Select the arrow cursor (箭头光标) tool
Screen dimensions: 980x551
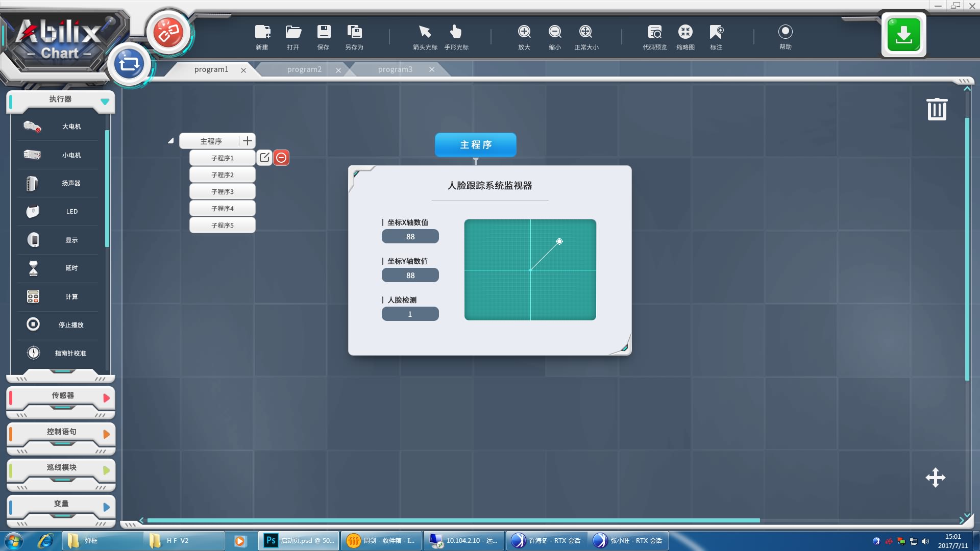425,32
